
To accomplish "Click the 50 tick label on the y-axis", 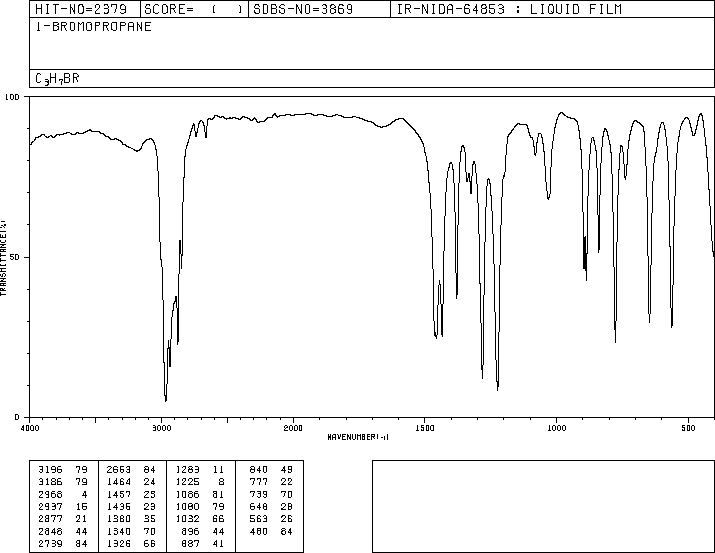I will click(x=15, y=257).
